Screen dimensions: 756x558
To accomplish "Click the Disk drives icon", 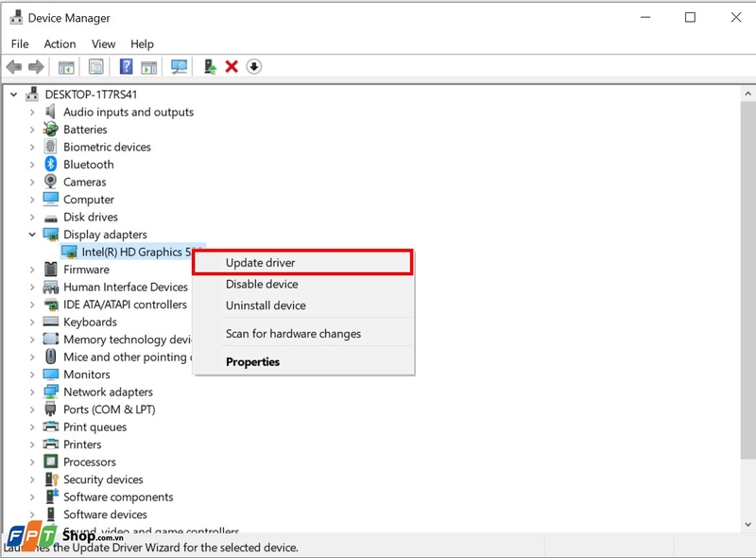I will (x=51, y=218).
